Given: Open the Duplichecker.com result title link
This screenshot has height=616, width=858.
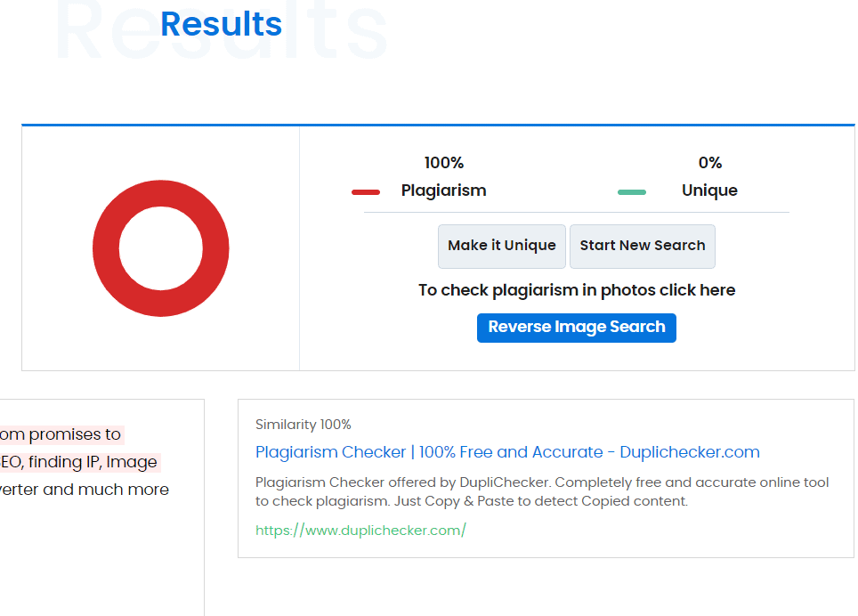Looking at the screenshot, I should 506,452.
